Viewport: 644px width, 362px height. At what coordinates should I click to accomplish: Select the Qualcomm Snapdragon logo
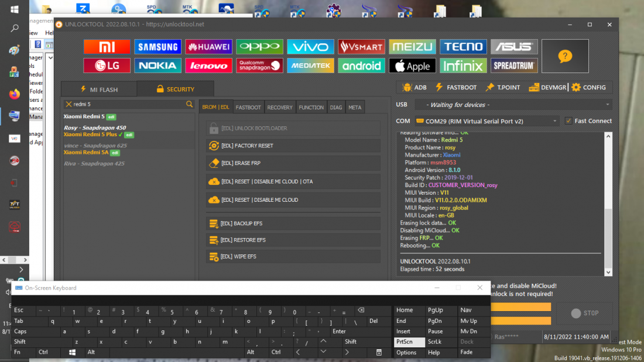point(259,65)
